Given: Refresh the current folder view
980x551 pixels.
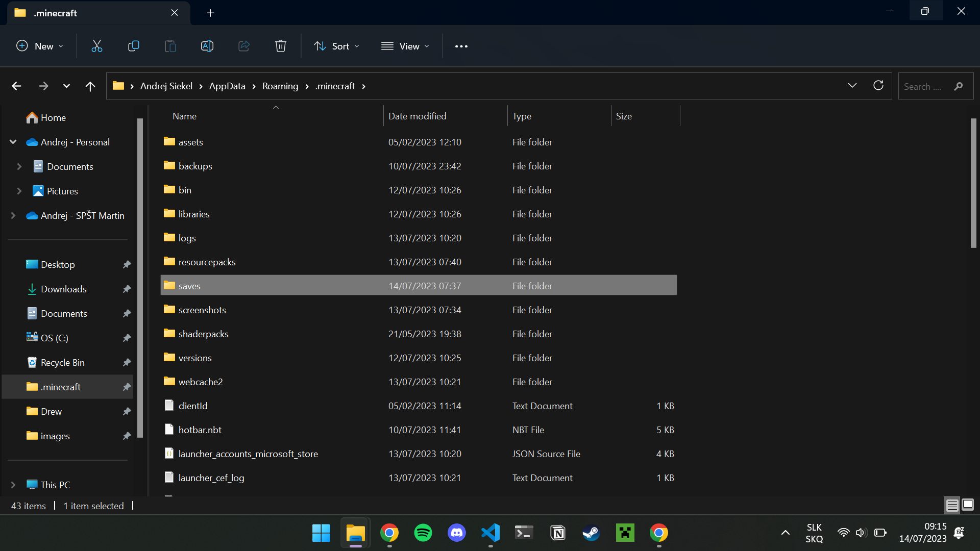Looking at the screenshot, I should point(878,86).
